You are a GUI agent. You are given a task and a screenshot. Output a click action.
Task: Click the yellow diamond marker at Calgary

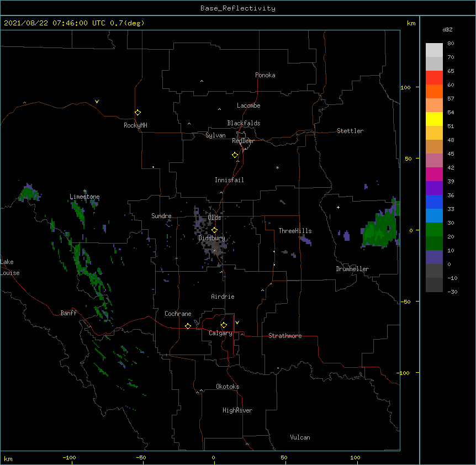224,325
